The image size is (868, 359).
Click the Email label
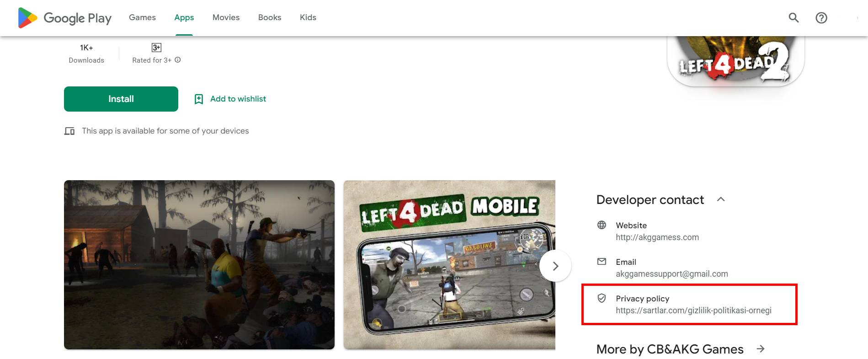626,262
